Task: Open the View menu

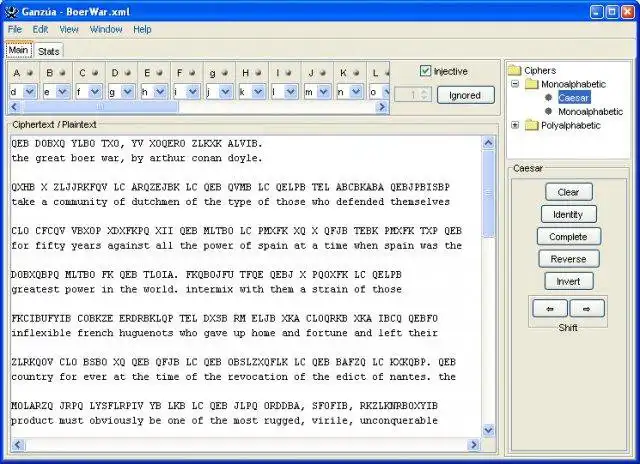Action: [x=69, y=29]
